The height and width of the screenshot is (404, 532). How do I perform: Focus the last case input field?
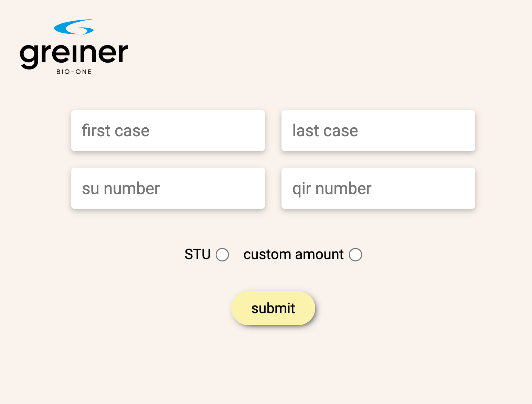[x=378, y=131]
